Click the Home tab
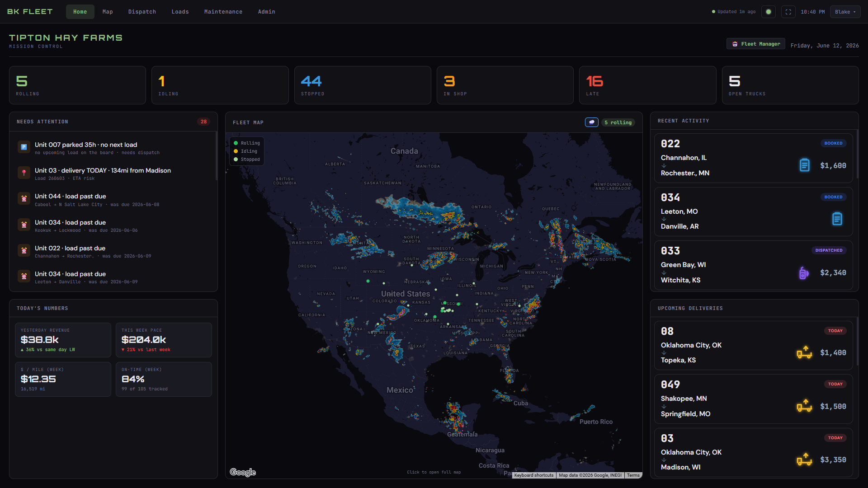 point(80,12)
